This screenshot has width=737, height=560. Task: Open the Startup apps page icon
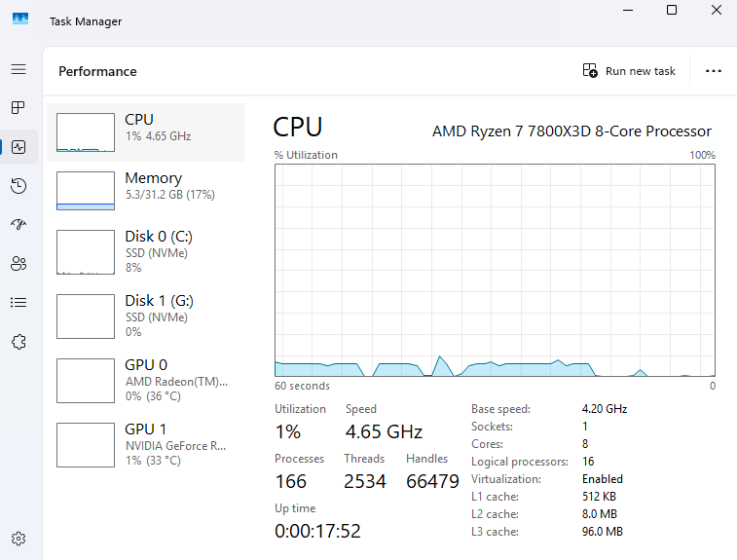18,225
